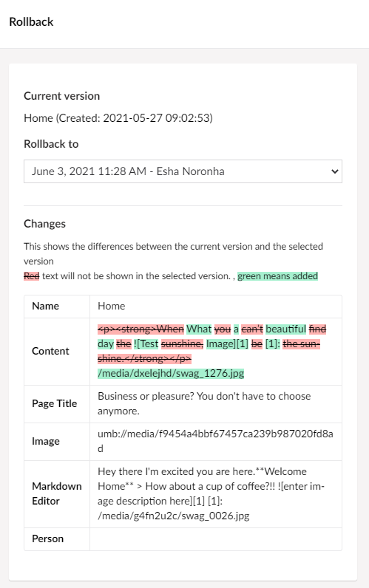Select the Markdown Editor row label
Screen dimensions: 369x588
pos(57,493)
